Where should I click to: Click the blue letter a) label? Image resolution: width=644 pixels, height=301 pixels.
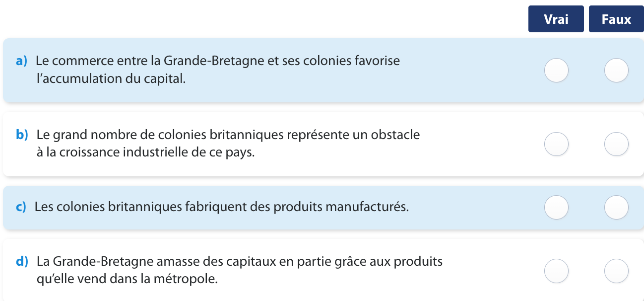click(x=21, y=62)
